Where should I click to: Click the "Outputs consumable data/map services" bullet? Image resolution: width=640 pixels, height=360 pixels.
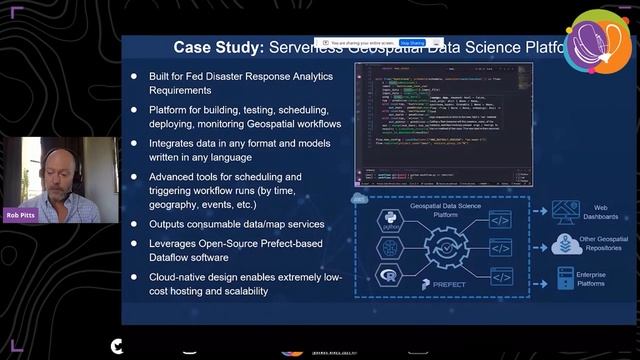click(237, 224)
